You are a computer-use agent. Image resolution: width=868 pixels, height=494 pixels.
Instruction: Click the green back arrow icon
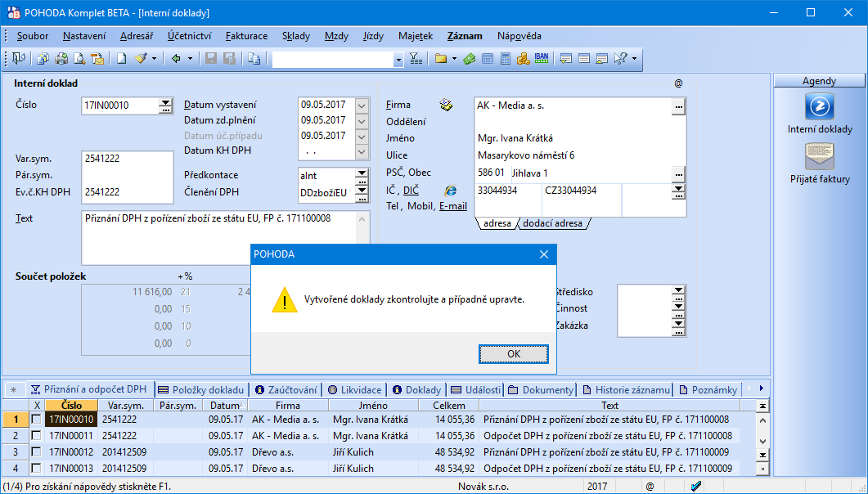tap(176, 59)
